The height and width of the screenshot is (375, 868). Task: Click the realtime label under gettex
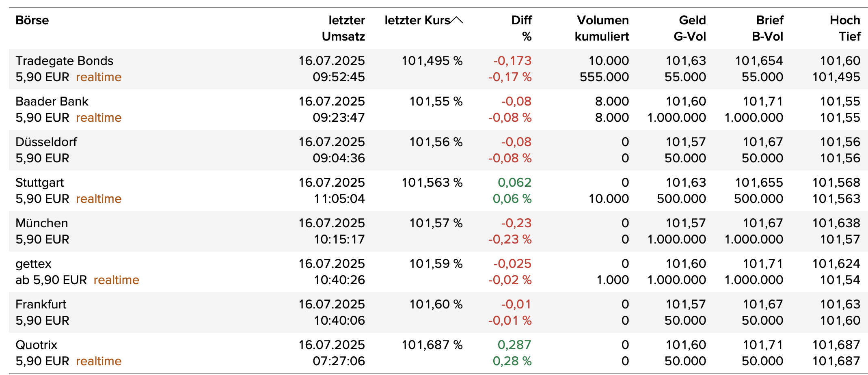(116, 280)
